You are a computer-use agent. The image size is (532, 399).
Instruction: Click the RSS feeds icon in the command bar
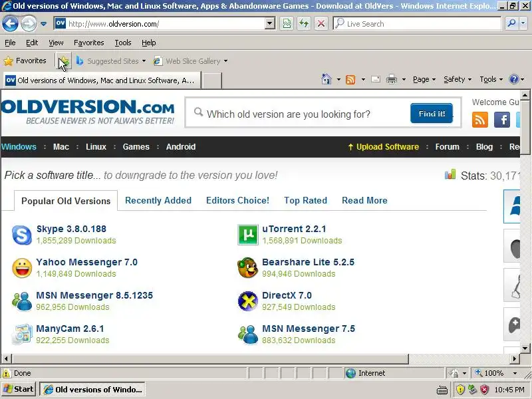click(x=350, y=80)
